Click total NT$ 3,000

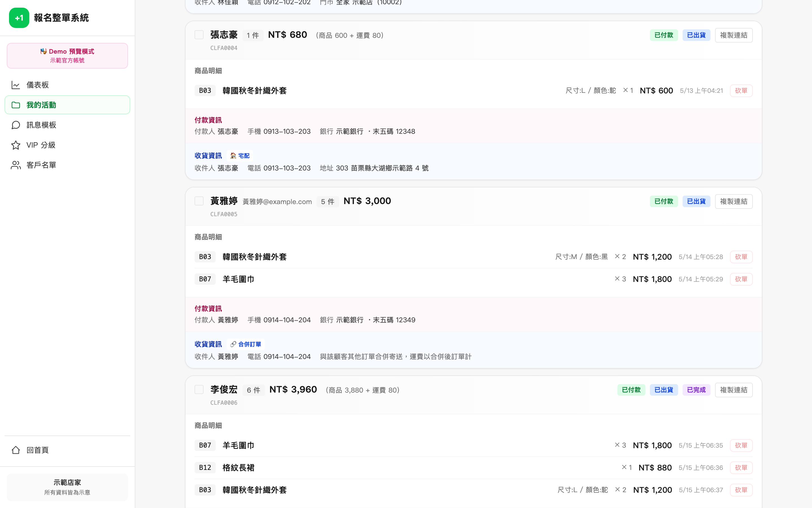click(x=367, y=201)
